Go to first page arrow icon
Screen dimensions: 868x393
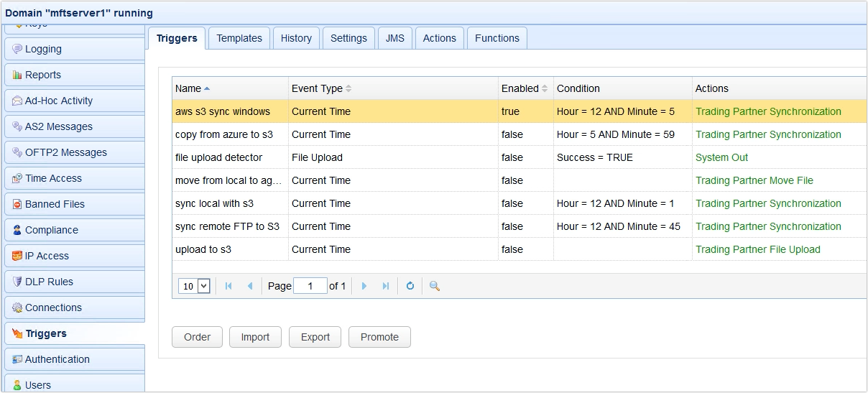(x=228, y=286)
